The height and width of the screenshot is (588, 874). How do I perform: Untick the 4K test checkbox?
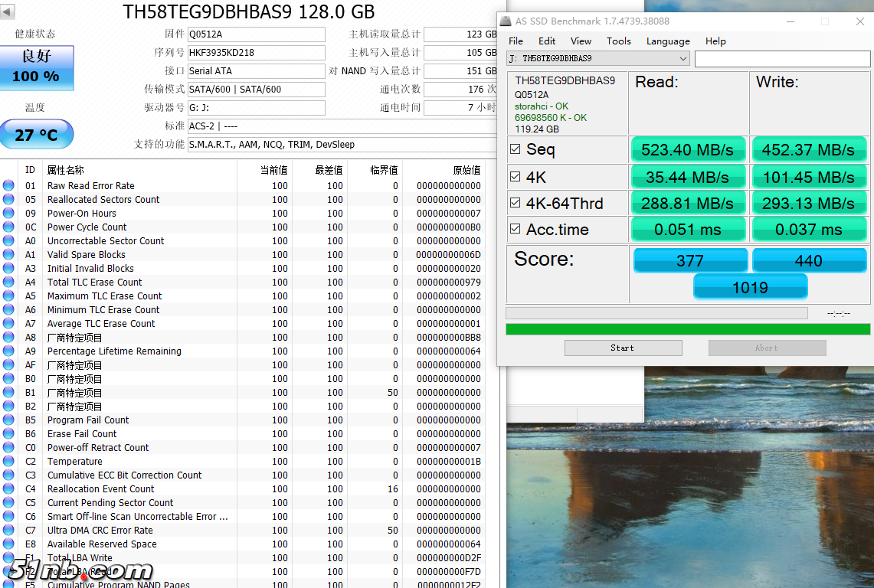(516, 177)
